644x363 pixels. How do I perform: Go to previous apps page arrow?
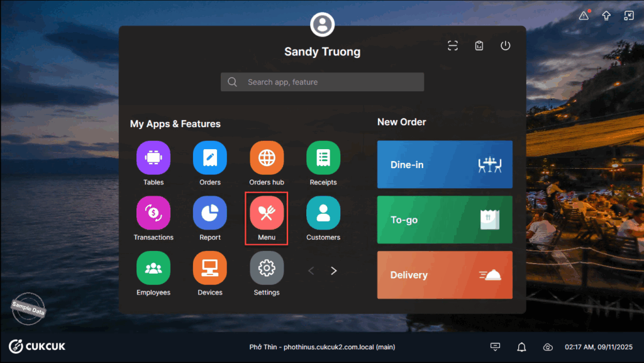[x=311, y=271]
